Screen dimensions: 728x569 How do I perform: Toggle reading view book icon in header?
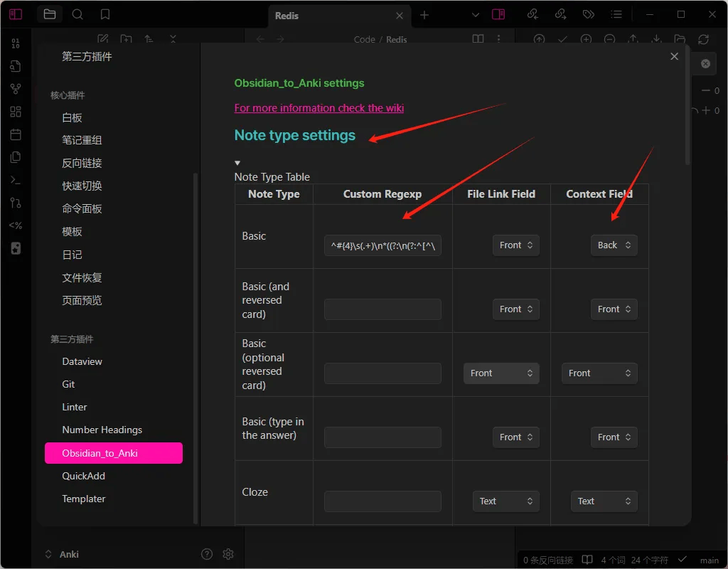(x=478, y=39)
